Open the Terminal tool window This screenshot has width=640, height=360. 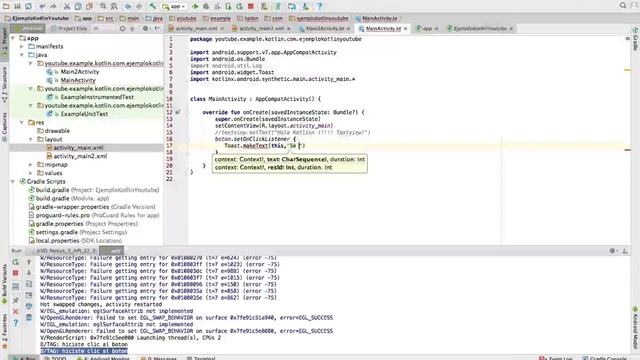coord(201,358)
